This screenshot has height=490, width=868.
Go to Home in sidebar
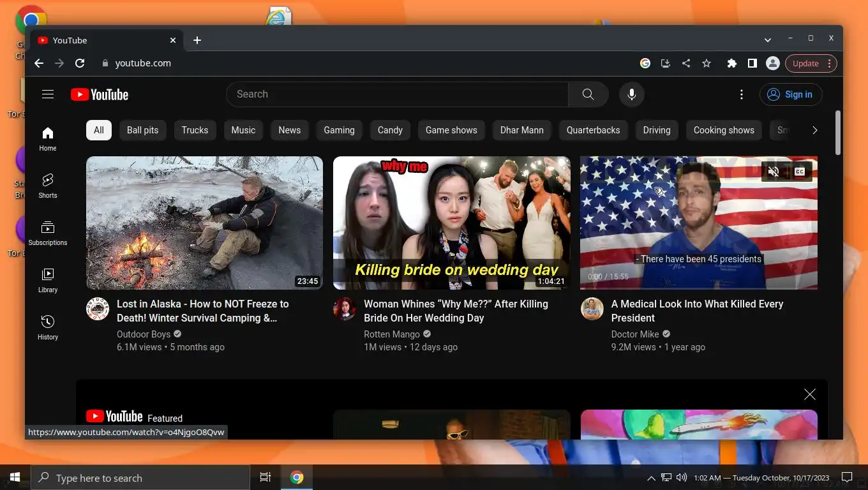point(48,138)
